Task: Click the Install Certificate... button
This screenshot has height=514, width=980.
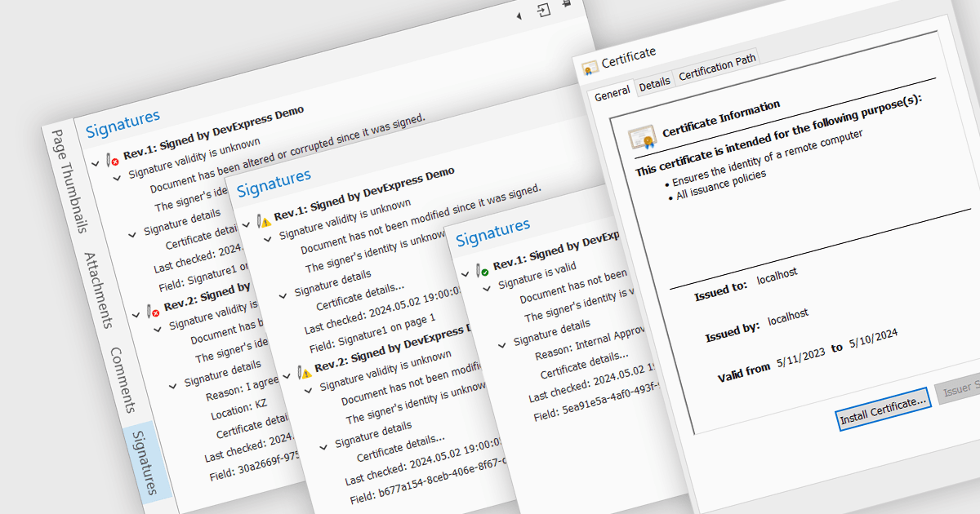Action: click(884, 410)
